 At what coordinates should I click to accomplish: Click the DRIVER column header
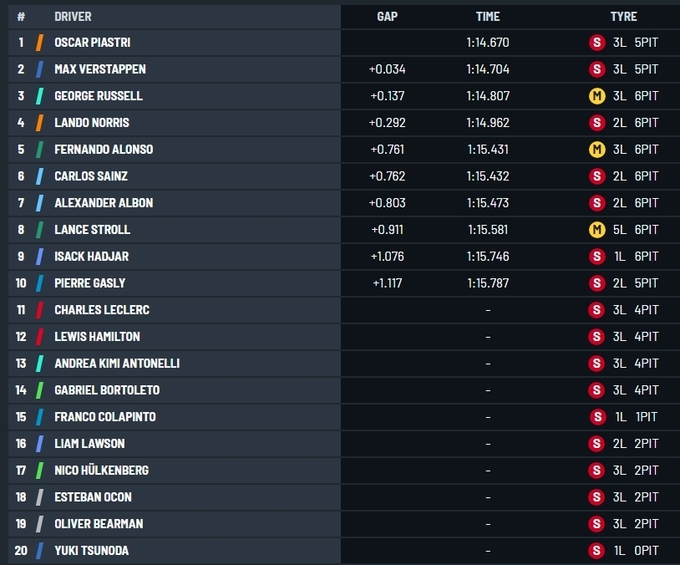(x=74, y=16)
